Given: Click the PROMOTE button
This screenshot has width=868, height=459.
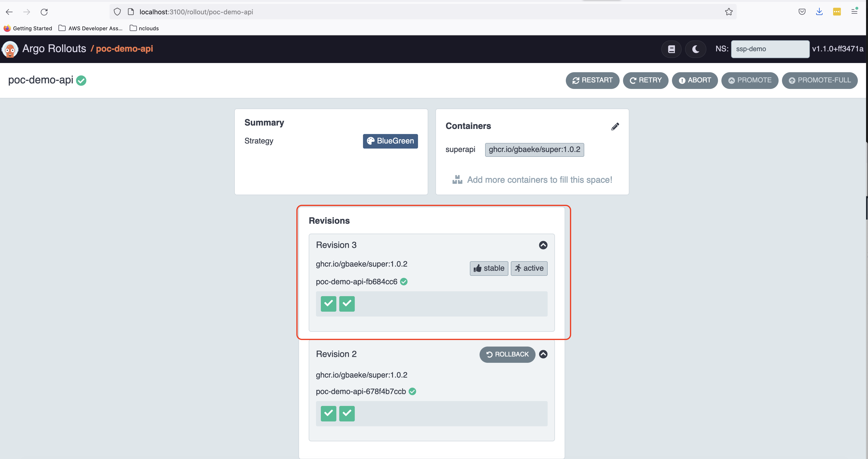Looking at the screenshot, I should click(x=750, y=80).
